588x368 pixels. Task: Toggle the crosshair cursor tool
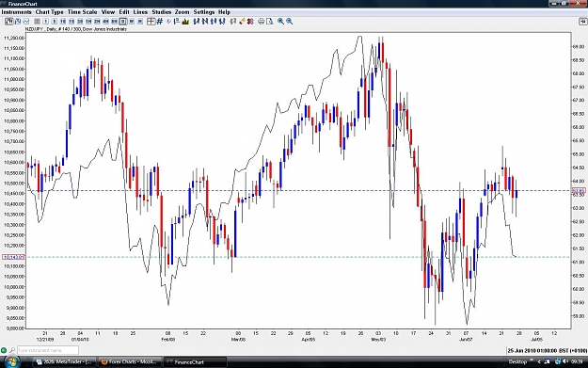pos(151,22)
